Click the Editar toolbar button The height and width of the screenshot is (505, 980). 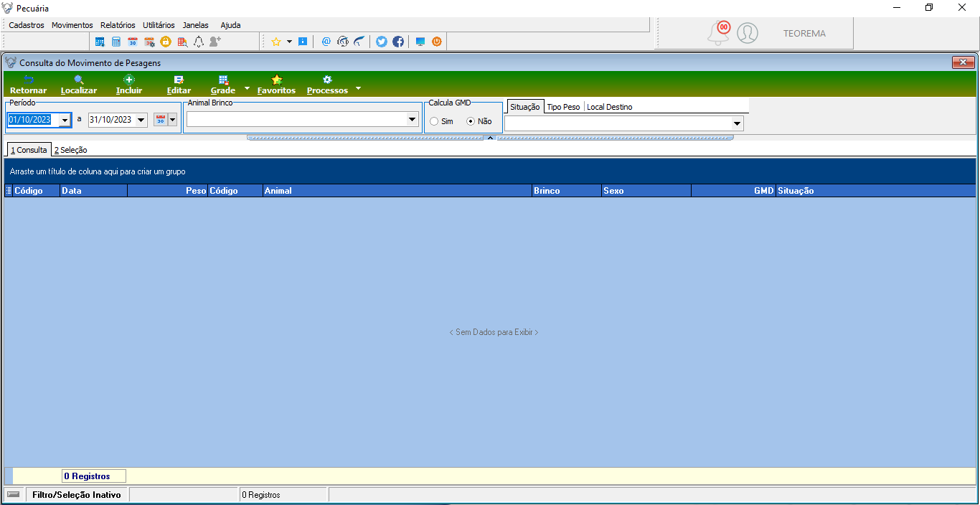click(179, 85)
